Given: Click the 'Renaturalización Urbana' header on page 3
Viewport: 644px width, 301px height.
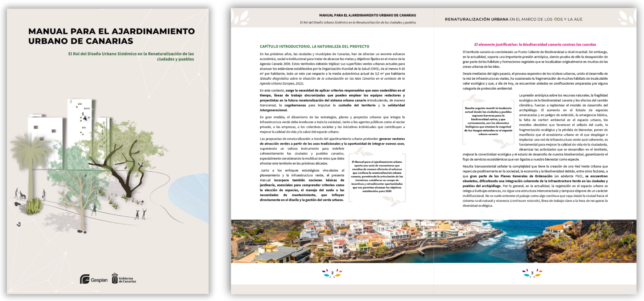Looking at the screenshot, I should coord(513,19).
